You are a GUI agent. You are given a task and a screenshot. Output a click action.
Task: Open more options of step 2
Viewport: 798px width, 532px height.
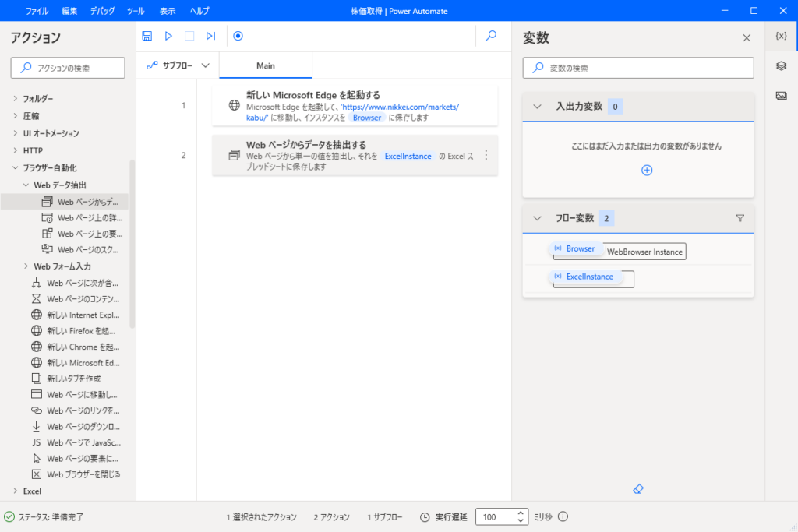pos(486,155)
